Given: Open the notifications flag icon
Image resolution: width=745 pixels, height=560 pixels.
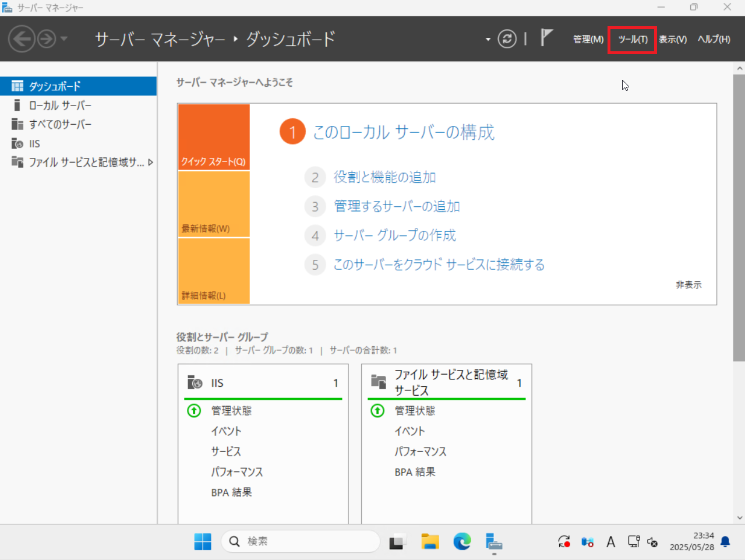Looking at the screenshot, I should (546, 38).
